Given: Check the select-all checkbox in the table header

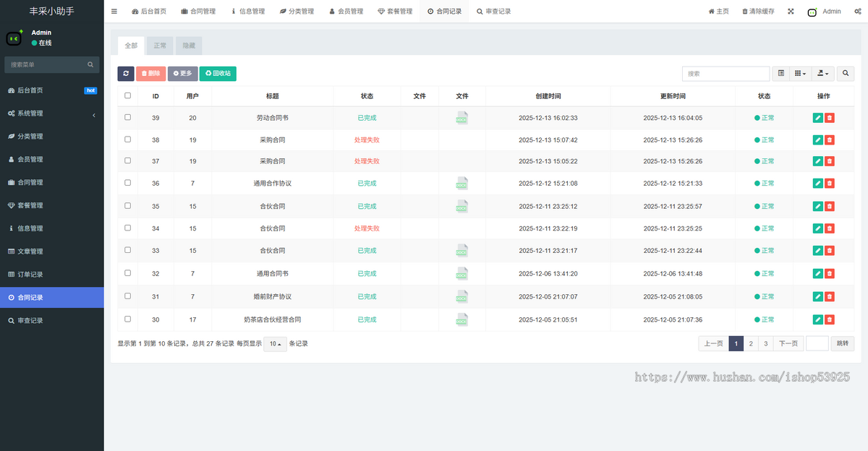Looking at the screenshot, I should pos(128,95).
